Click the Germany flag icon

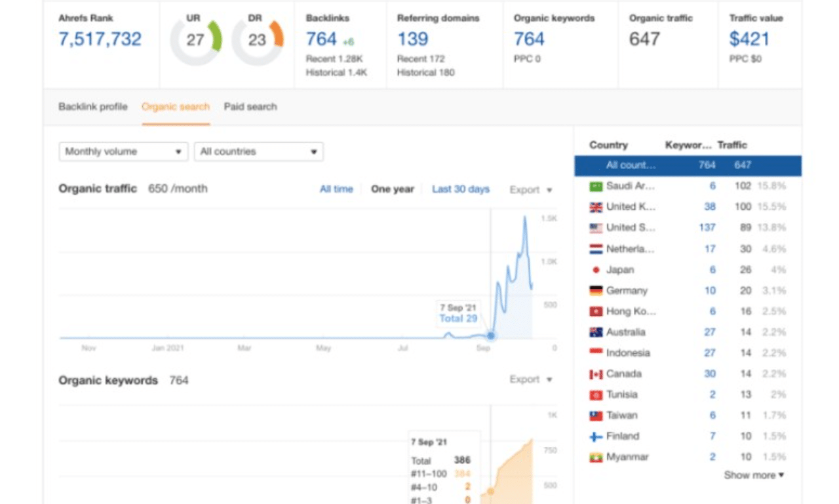pyautogui.click(x=596, y=291)
